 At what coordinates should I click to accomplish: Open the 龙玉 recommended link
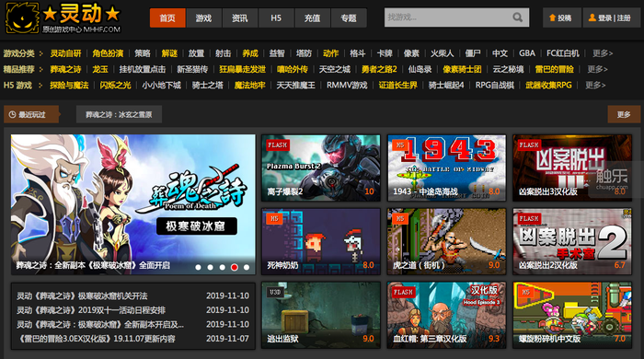pos(100,69)
